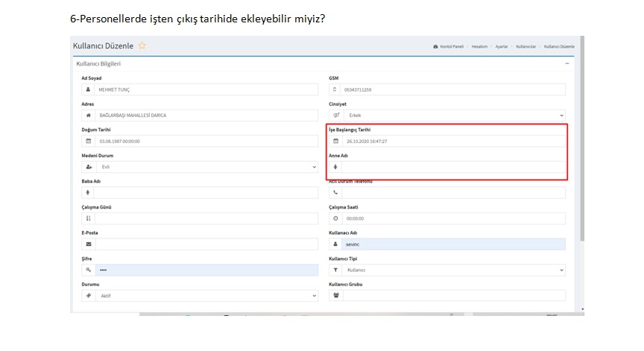Go to Kontrol Paneli in breadcrumb
Image resolution: width=644 pixels, height=351 pixels.
[x=450, y=46]
